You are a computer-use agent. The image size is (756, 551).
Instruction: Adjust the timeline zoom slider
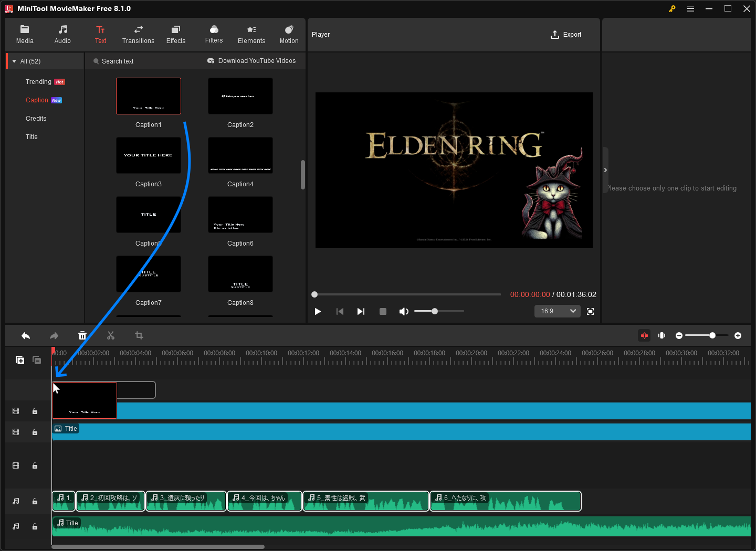coord(707,335)
